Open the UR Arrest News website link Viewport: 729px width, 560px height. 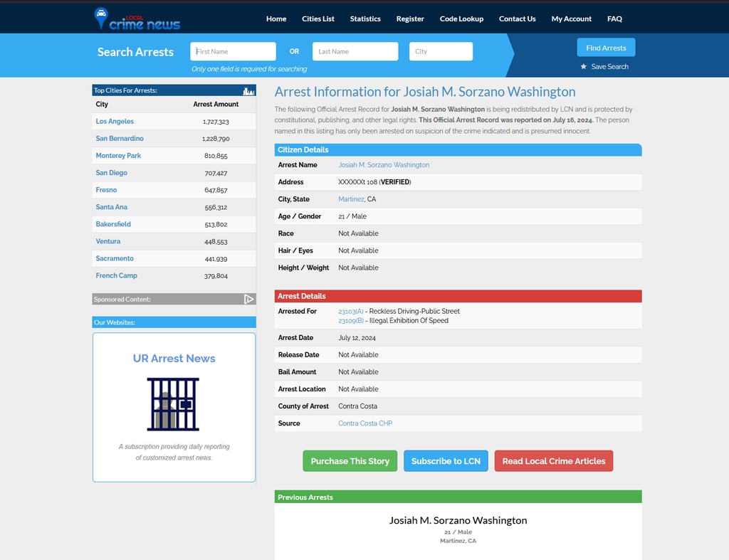point(174,359)
